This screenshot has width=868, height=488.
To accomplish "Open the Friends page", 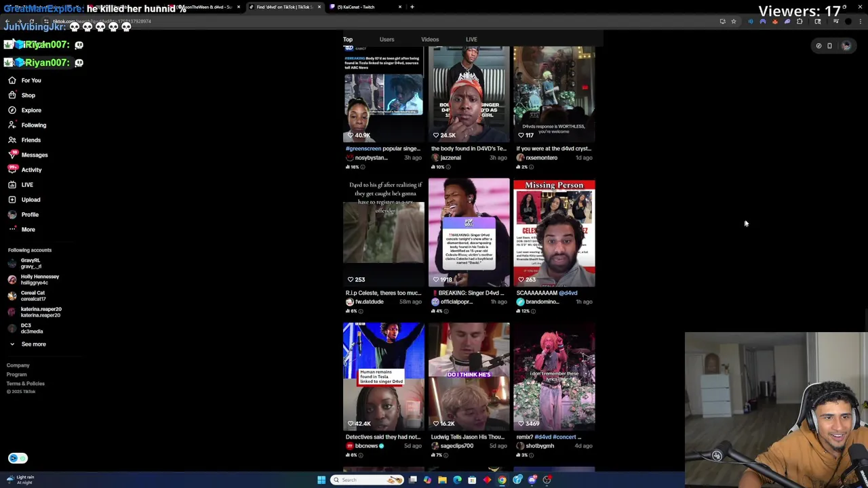I will click(x=25, y=140).
